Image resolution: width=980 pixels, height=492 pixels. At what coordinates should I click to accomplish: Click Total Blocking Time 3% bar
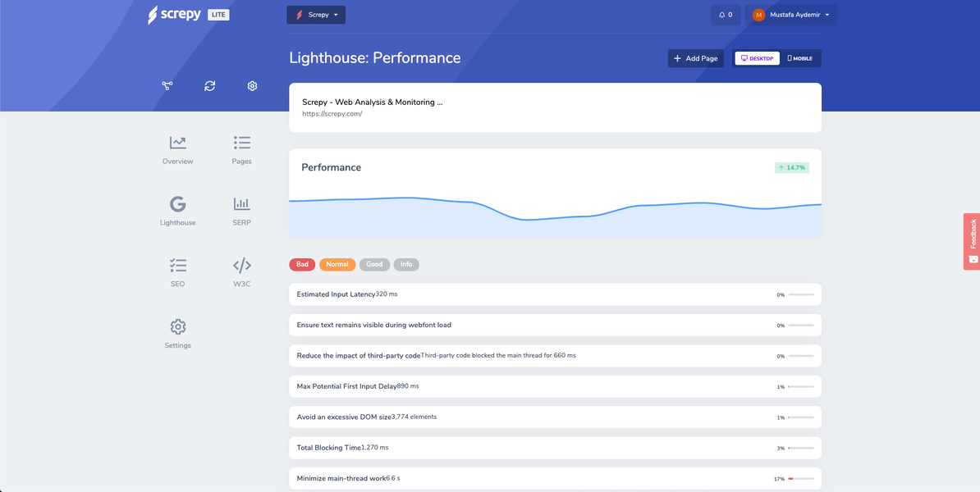tap(800, 448)
